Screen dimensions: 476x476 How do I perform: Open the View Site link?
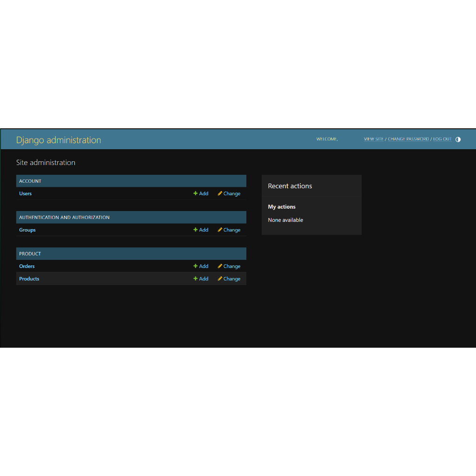pyautogui.click(x=373, y=139)
